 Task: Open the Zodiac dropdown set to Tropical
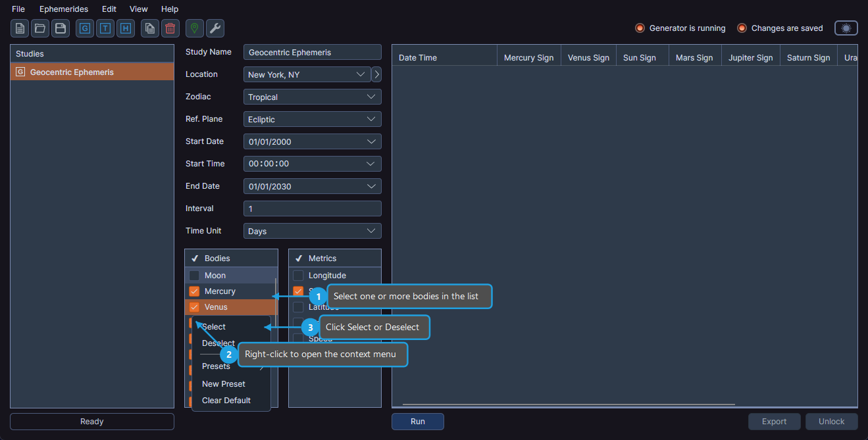click(x=312, y=97)
